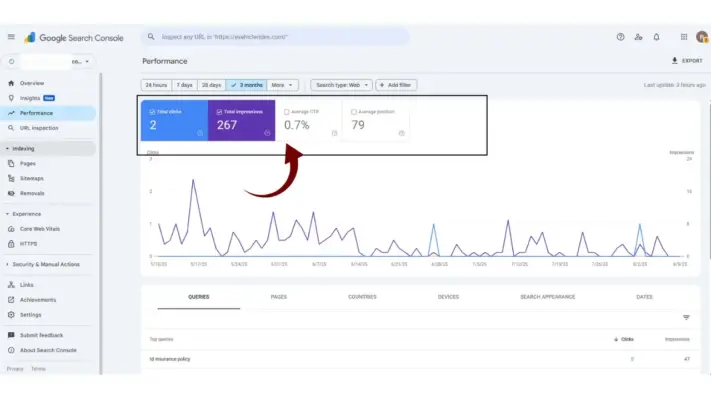
Task: Switch to the Search Appearance tab
Action: pyautogui.click(x=547, y=297)
